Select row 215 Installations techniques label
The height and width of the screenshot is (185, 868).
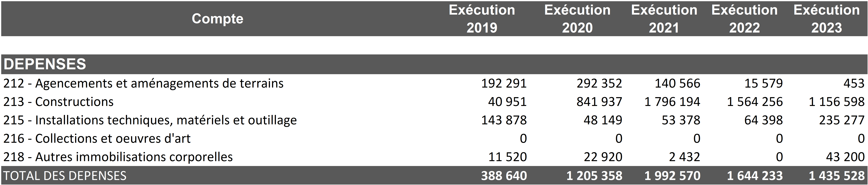(150, 120)
